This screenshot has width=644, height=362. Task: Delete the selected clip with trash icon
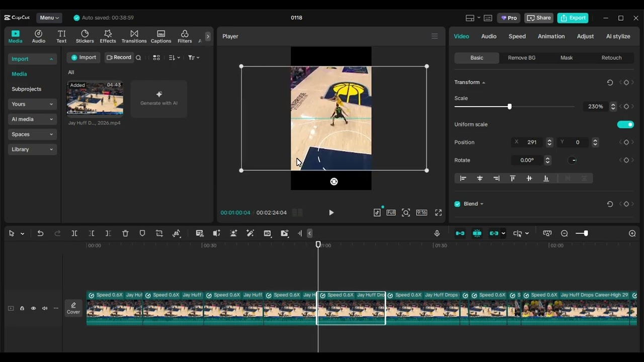[125, 233]
